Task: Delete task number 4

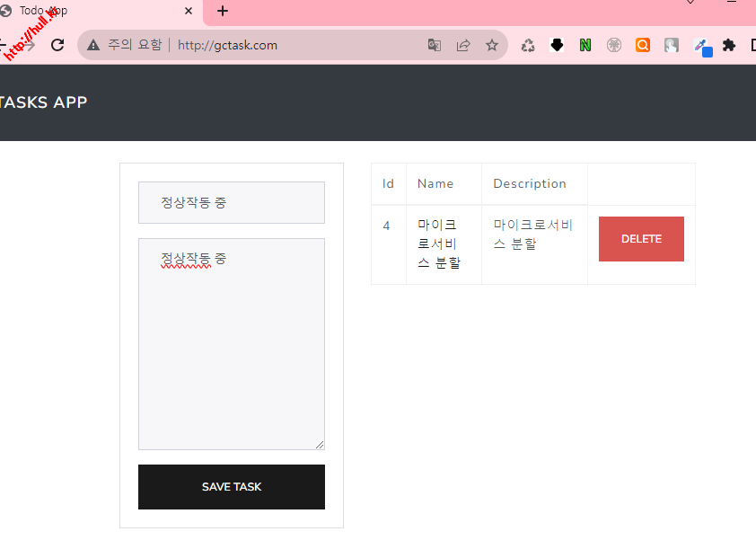Action: 641,239
